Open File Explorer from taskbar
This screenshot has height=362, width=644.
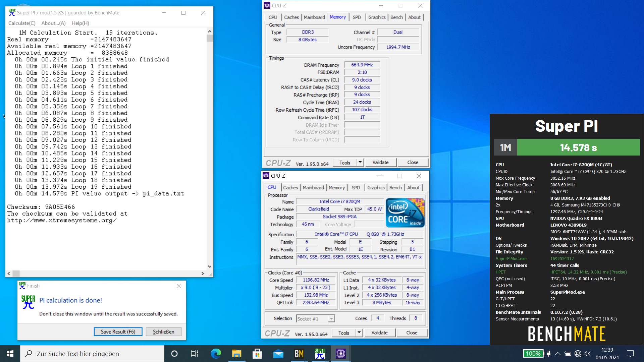tap(236, 354)
